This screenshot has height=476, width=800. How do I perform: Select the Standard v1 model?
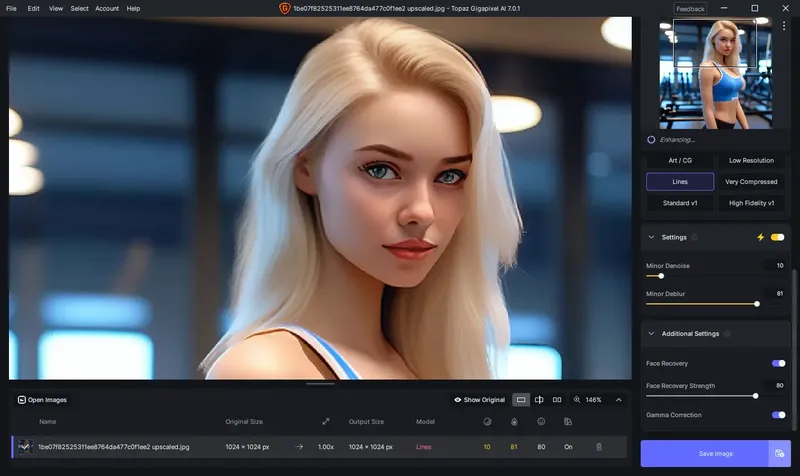(x=680, y=203)
